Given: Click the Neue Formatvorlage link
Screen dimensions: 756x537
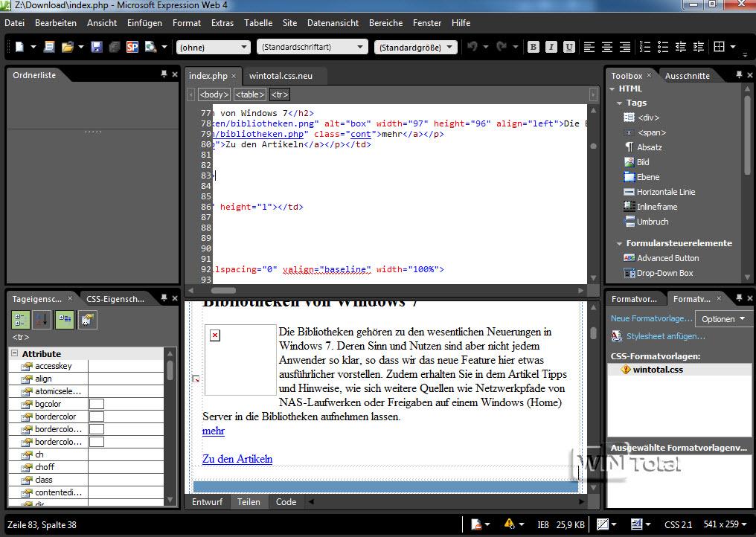Looking at the screenshot, I should click(x=649, y=319).
